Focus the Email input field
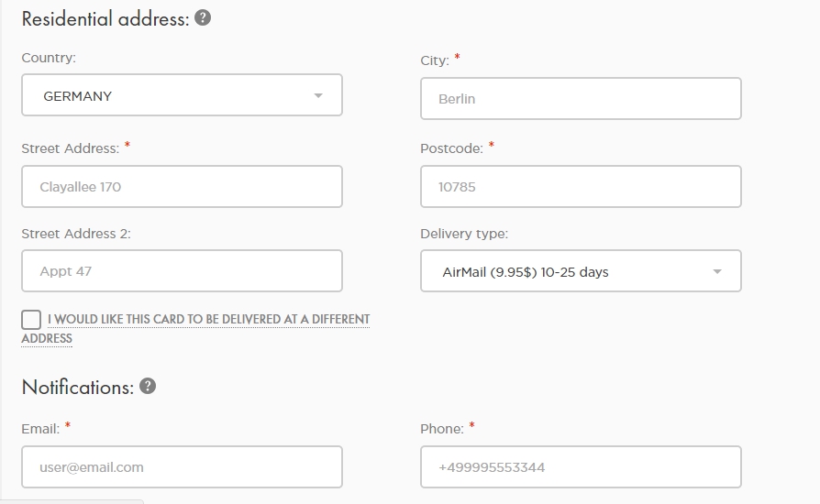The image size is (820, 504). pos(182,467)
